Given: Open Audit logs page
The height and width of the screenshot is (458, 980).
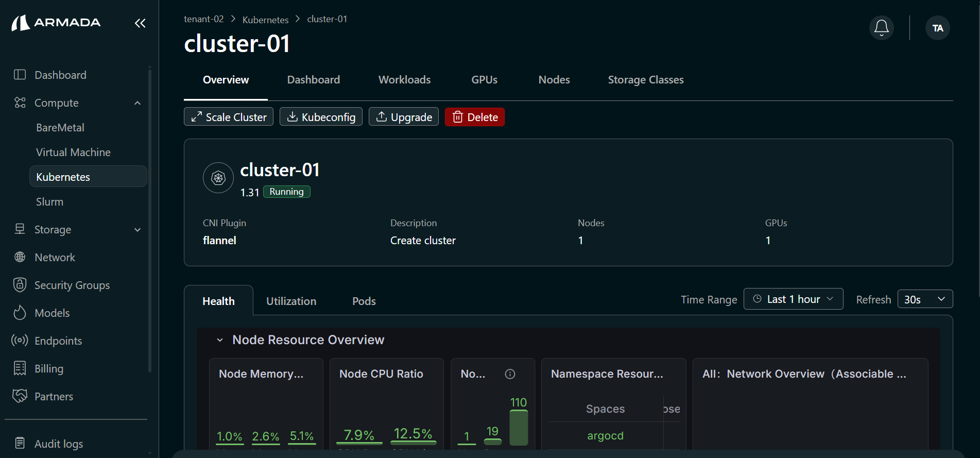Looking at the screenshot, I should coord(59,444).
